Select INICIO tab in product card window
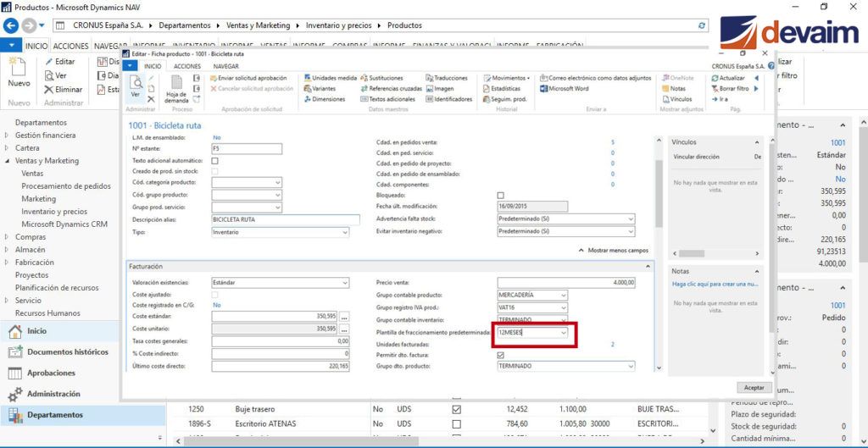The width and height of the screenshot is (868, 448). pyautogui.click(x=153, y=66)
